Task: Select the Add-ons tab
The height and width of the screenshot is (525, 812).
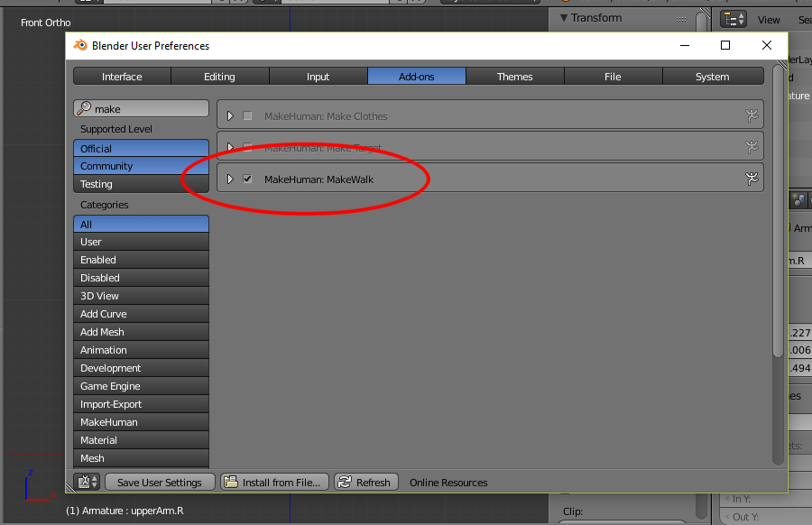Action: point(416,77)
